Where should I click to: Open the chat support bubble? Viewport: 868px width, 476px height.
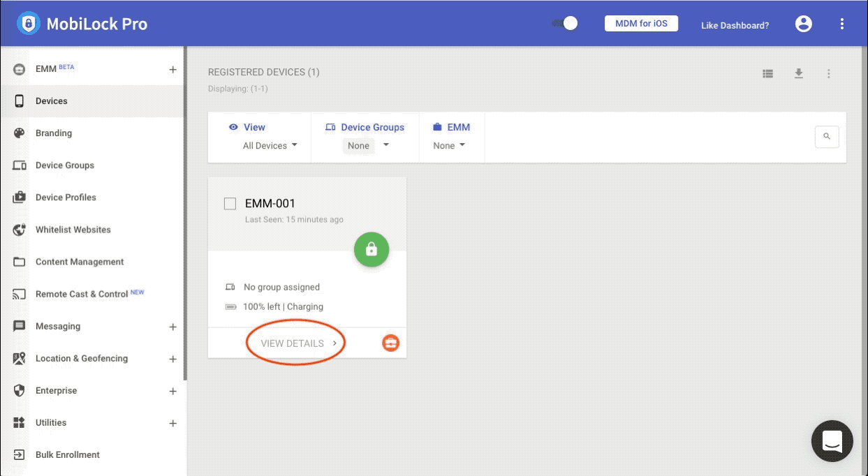pyautogui.click(x=832, y=441)
